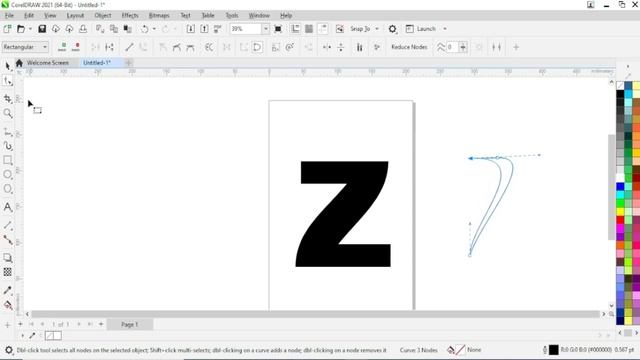640x360 pixels.
Task: Select the Interactive Fill tool
Action: 7,305
